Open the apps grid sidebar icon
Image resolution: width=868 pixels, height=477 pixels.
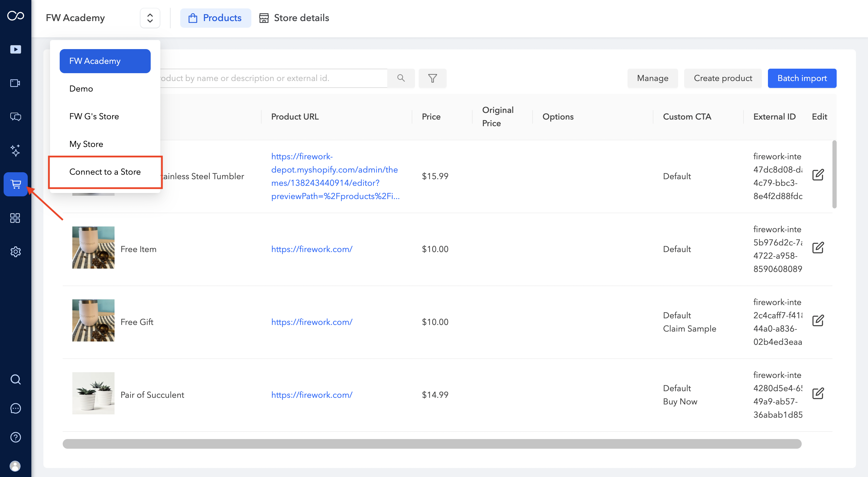(15, 218)
